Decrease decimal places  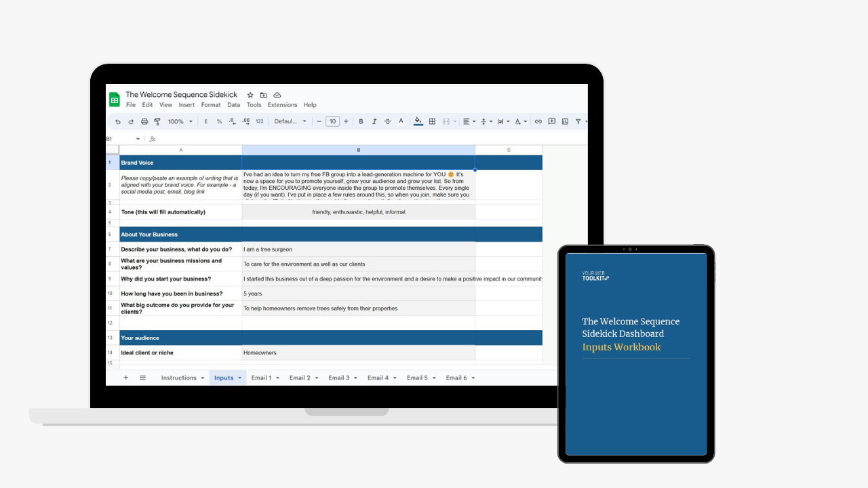click(233, 122)
